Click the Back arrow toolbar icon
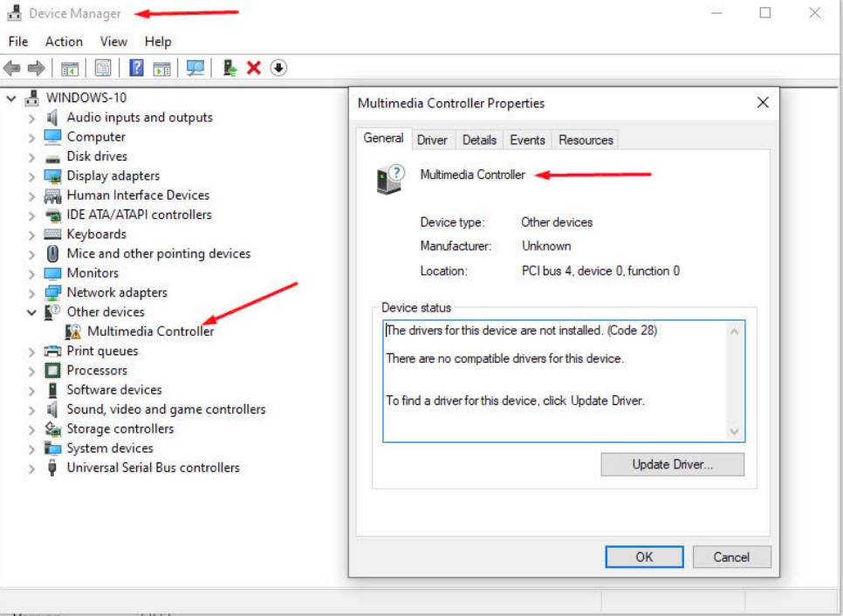 12,68
